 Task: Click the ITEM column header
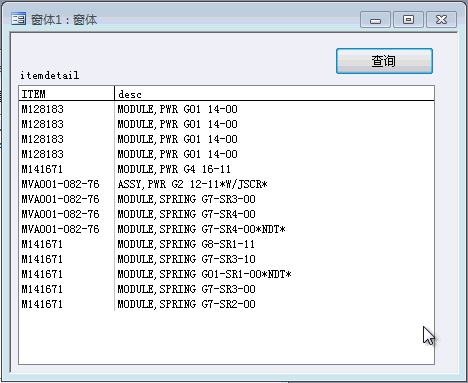[x=66, y=94]
